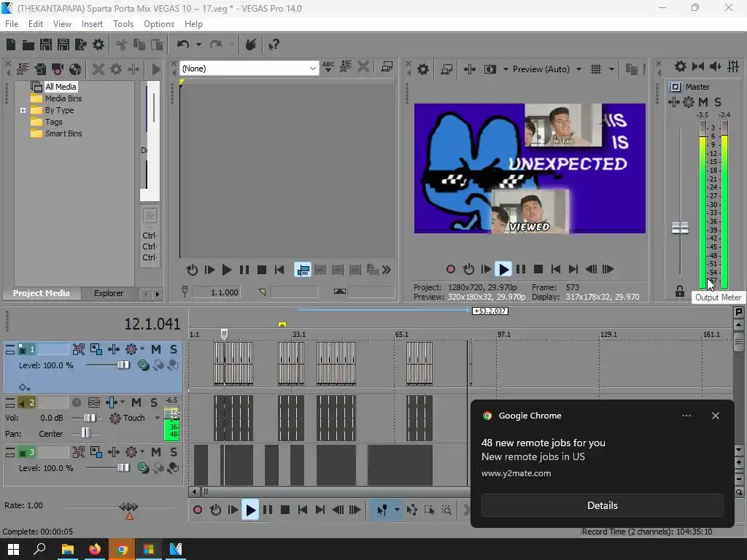747x560 pixels.
Task: Cut selection with scissors icon
Action: 122,44
